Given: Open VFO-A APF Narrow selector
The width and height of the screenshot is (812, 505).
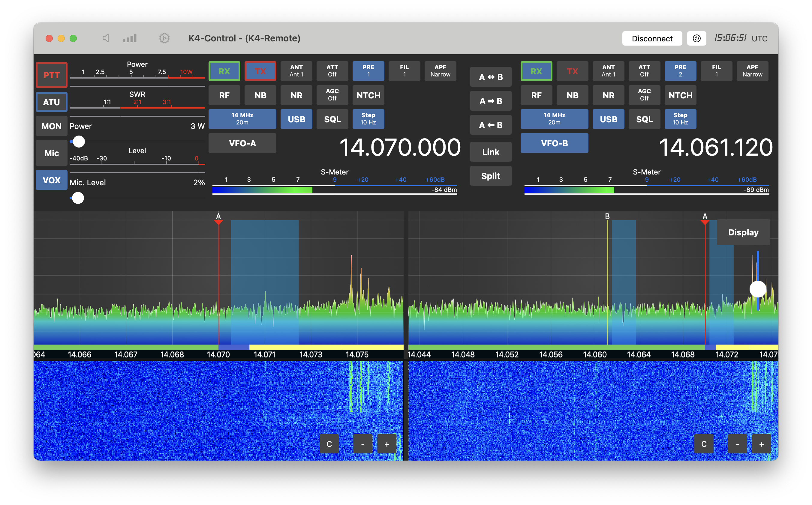Looking at the screenshot, I should click(x=441, y=71).
